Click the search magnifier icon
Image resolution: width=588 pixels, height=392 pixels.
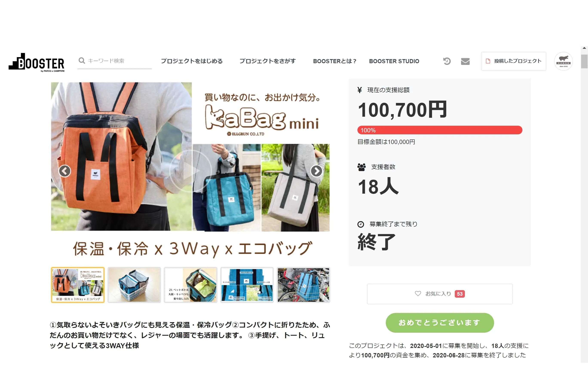(x=81, y=61)
